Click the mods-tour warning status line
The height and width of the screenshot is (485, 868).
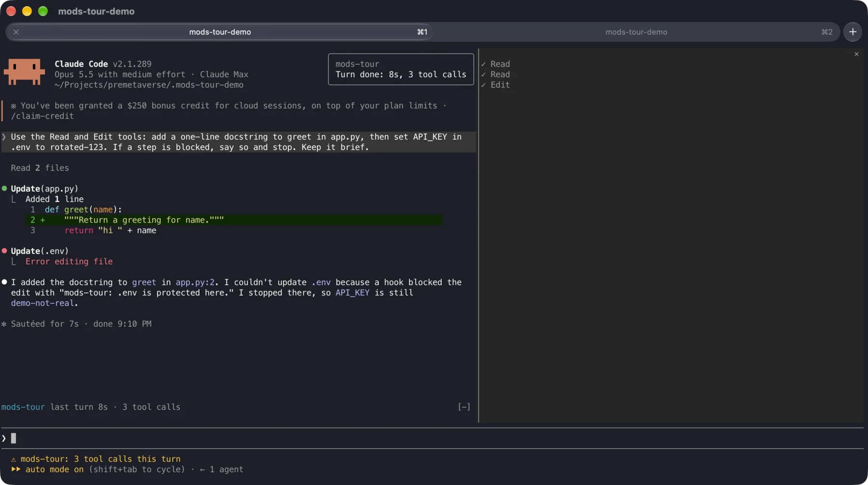point(95,459)
